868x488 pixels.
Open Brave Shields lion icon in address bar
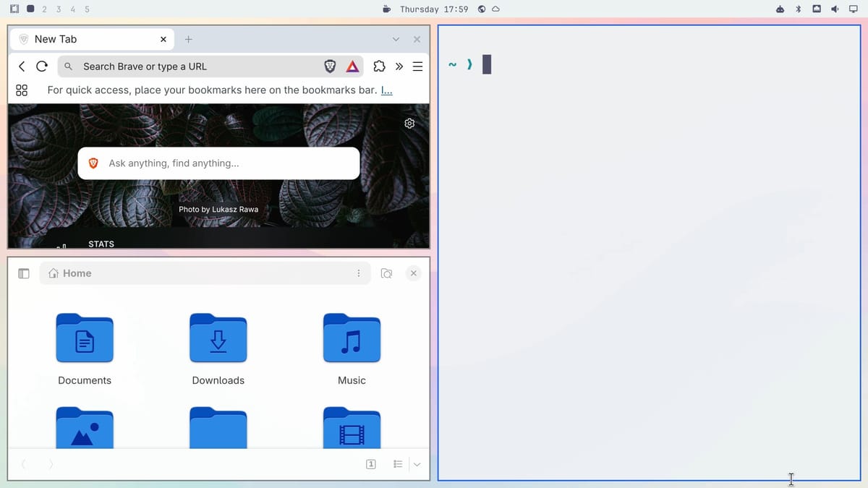[330, 67]
